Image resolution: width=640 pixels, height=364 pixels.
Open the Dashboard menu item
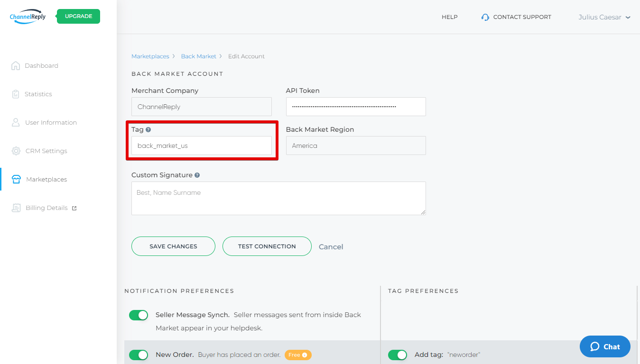pos(41,65)
